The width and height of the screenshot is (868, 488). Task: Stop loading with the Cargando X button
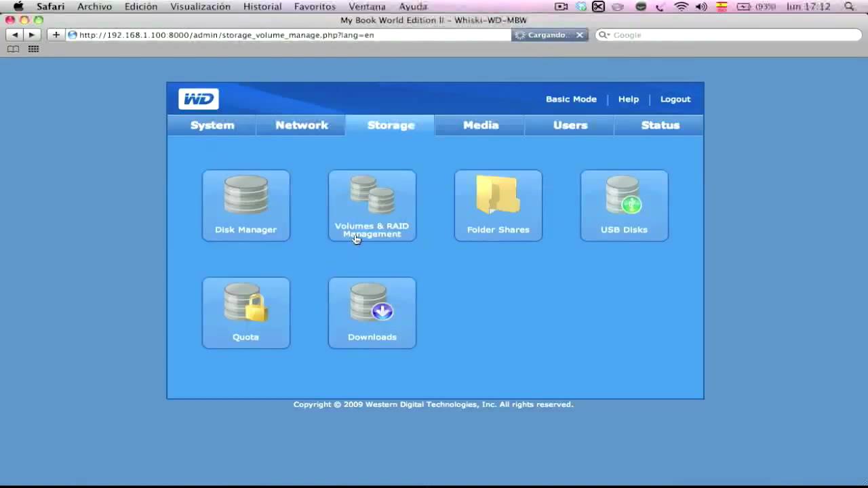click(580, 35)
